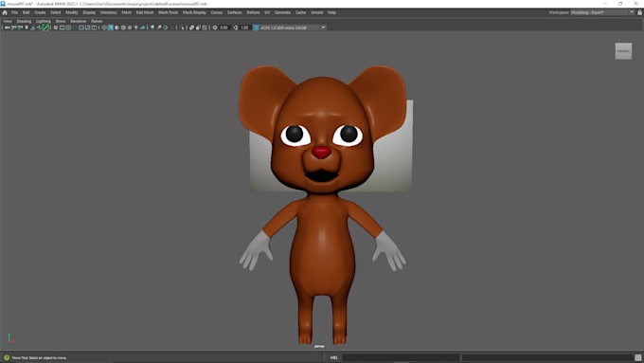The width and height of the screenshot is (644, 363).
Task: Toggle the Resolution Gate icon
Action: tap(68, 27)
